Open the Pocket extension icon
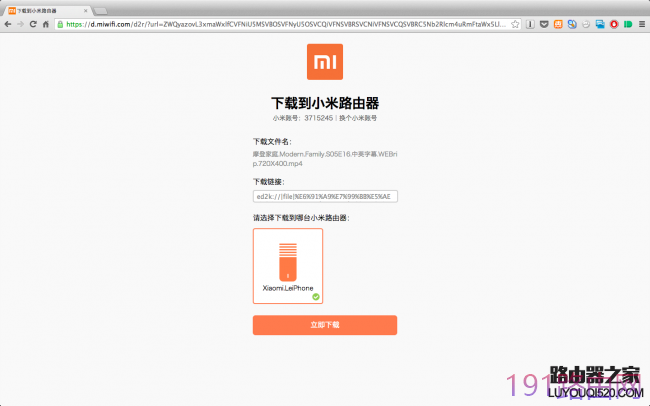This screenshot has height=406, width=650. (x=544, y=24)
